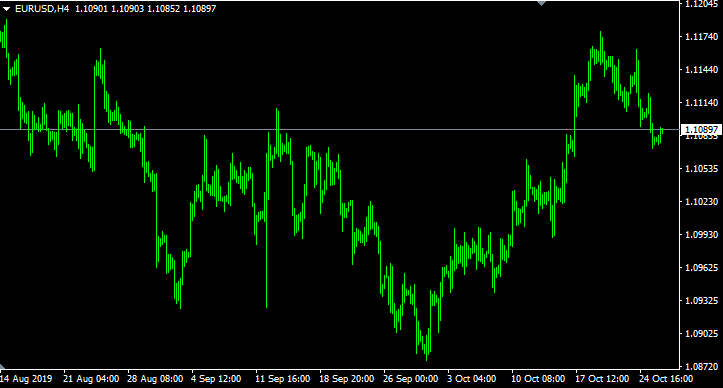
Task: Click the 1.09930 price scale value
Action: click(x=701, y=234)
